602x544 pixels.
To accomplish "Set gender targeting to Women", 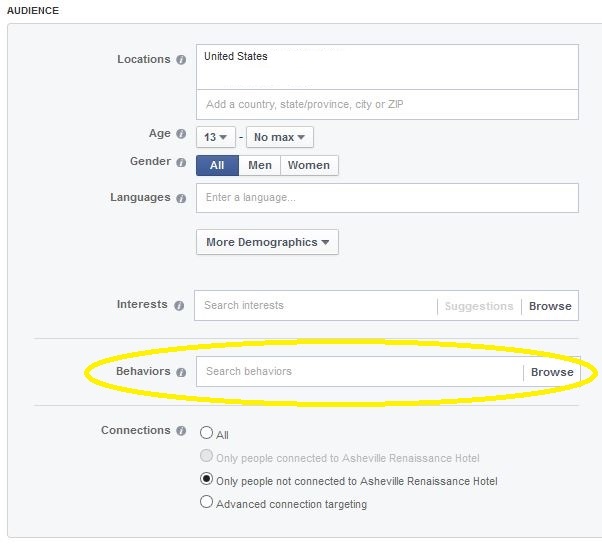I will [309, 165].
